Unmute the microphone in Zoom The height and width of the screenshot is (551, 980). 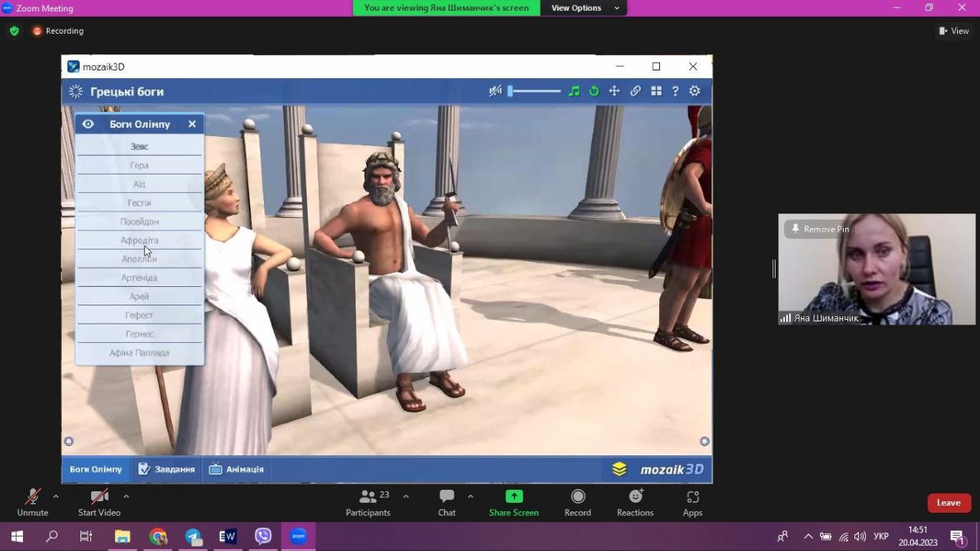click(32, 503)
